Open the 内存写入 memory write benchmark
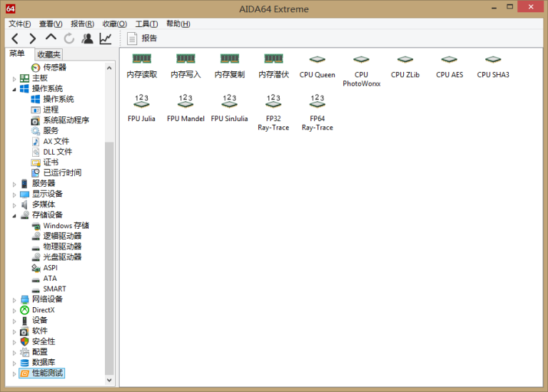The height and width of the screenshot is (392, 548). coord(186,66)
